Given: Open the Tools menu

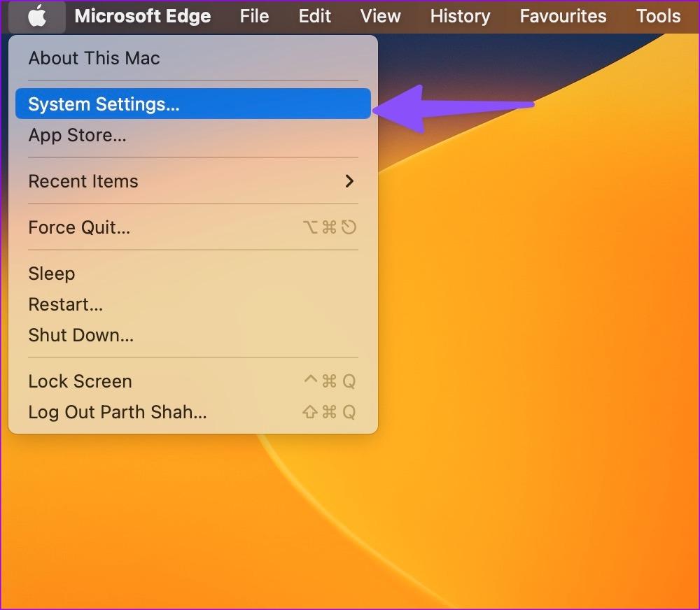Looking at the screenshot, I should (658, 17).
